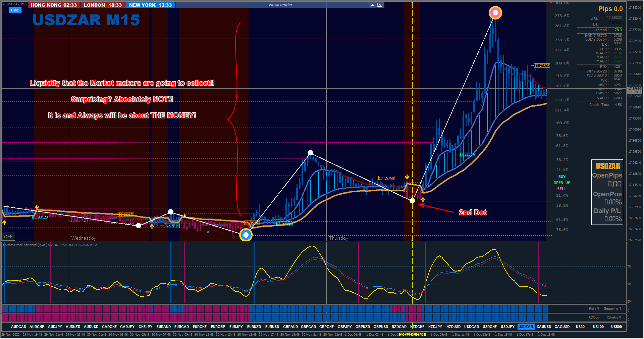This screenshot has width=644, height=339.
Task: Switch chart to AUDCHF symbol
Action: tap(37, 327)
